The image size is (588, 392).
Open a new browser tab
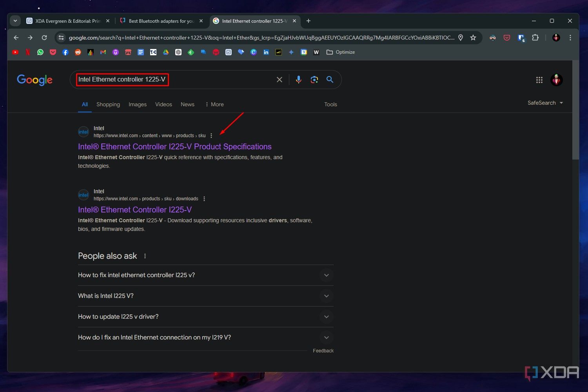click(309, 21)
